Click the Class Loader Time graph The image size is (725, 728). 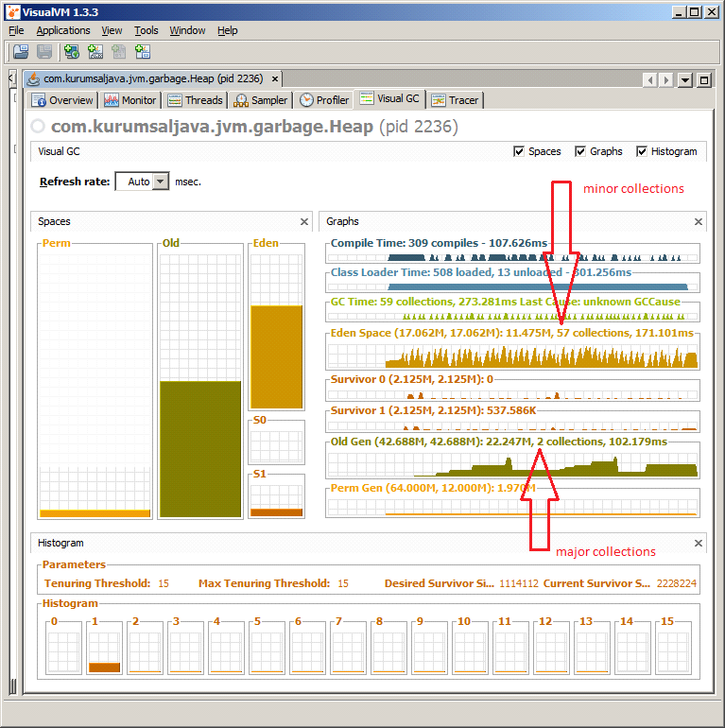point(512,286)
